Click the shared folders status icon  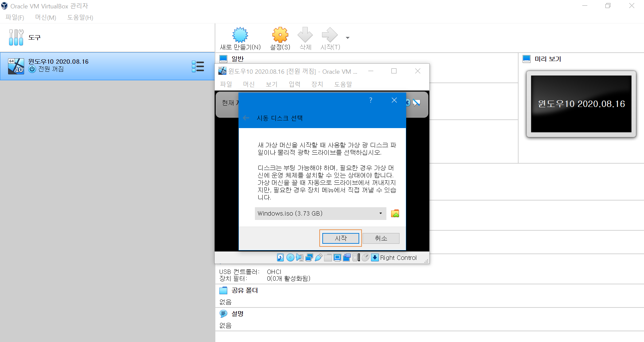point(328,258)
